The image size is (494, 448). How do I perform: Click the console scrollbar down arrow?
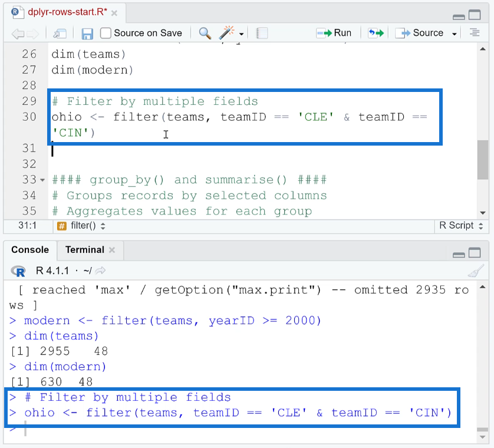pos(483,437)
